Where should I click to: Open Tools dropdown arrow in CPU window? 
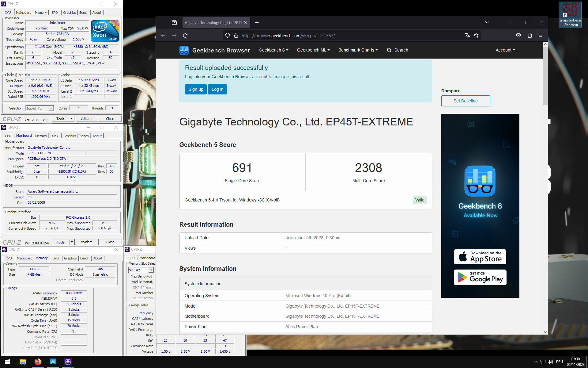71,119
